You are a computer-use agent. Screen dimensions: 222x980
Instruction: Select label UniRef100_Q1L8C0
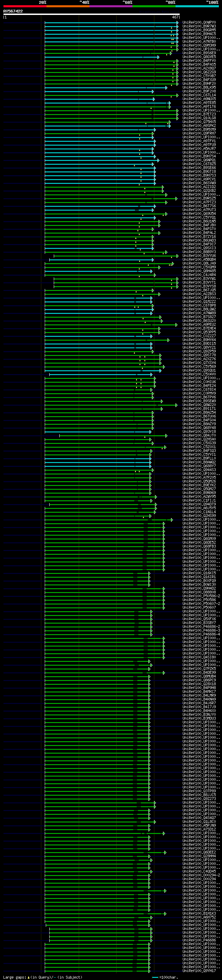point(199,821)
